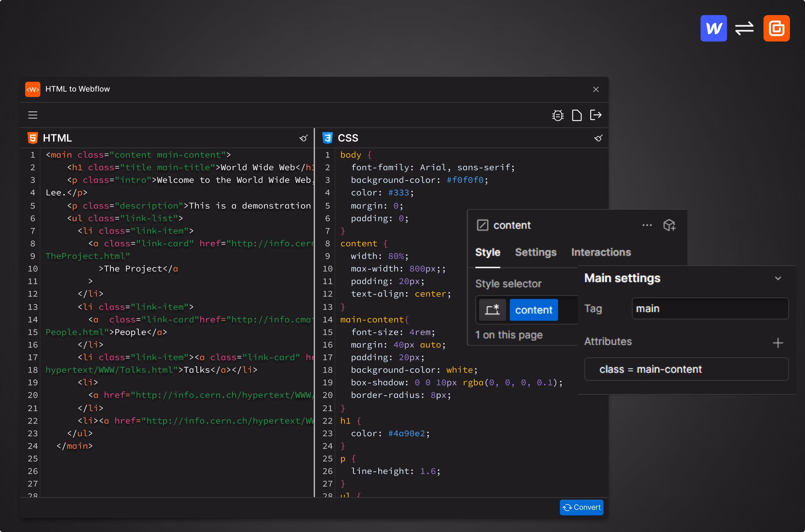Click the orange app logo in top right
The height and width of the screenshot is (532, 805).
tap(776, 28)
